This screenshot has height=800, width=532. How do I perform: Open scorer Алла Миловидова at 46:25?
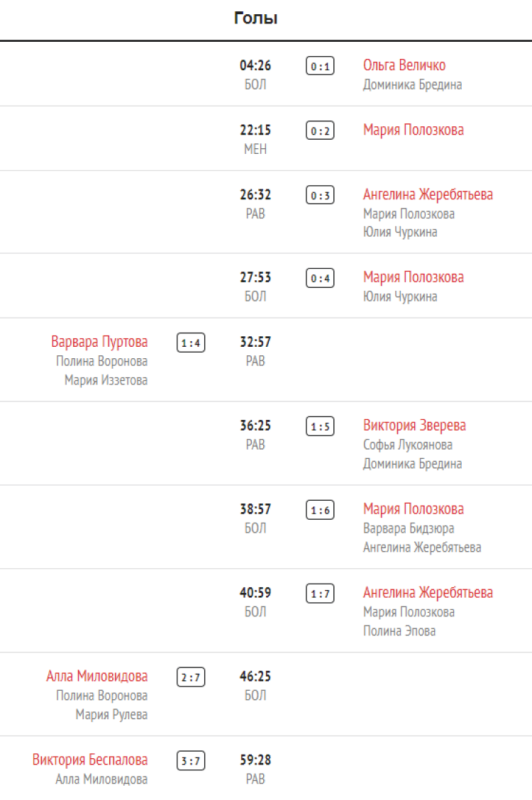97,676
